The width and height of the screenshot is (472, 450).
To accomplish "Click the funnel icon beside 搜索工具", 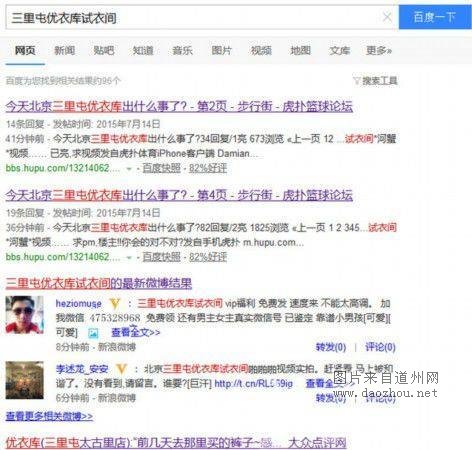I will tap(357, 81).
